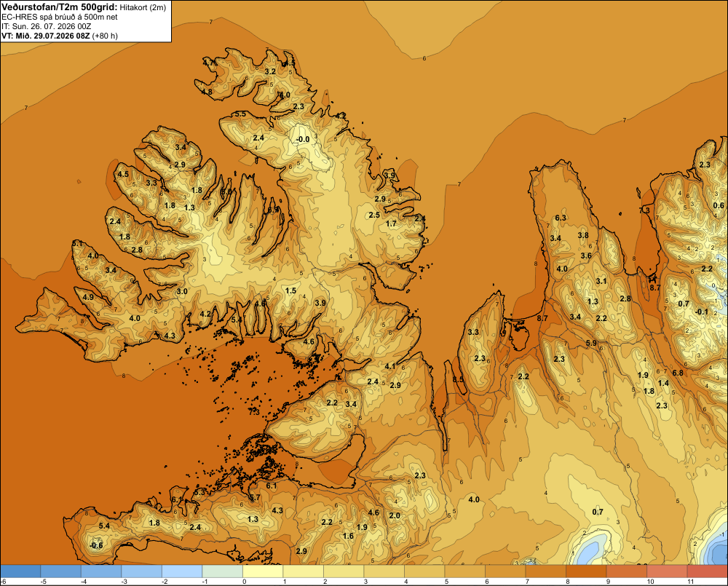Select the -0.6 temperature label

[x=96, y=546]
